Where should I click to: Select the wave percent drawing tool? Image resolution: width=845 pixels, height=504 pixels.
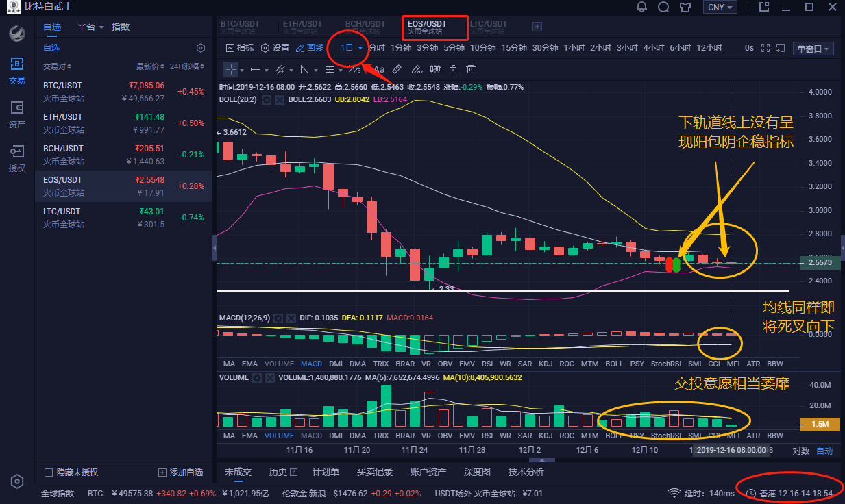pos(354,69)
